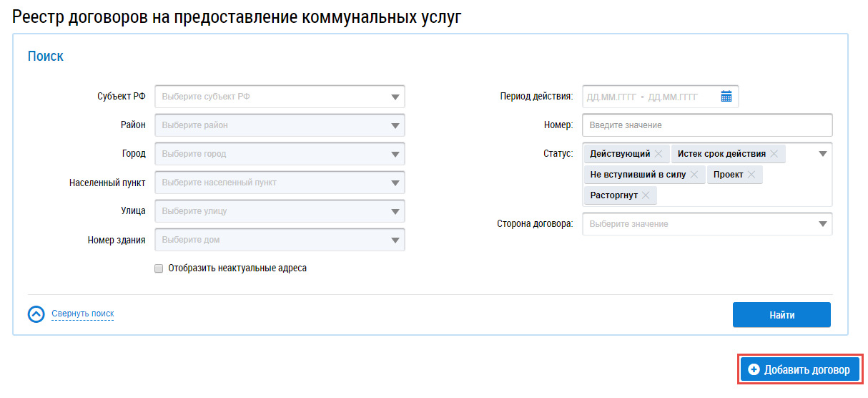The height and width of the screenshot is (398, 868).
Task: Click the 'Добавить договор' button
Action: click(799, 370)
